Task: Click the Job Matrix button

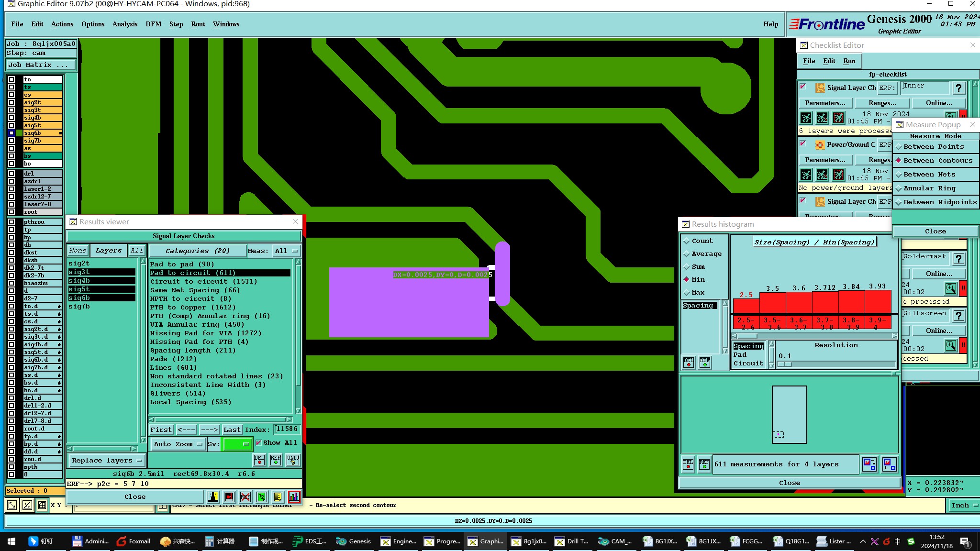Action: click(x=40, y=65)
